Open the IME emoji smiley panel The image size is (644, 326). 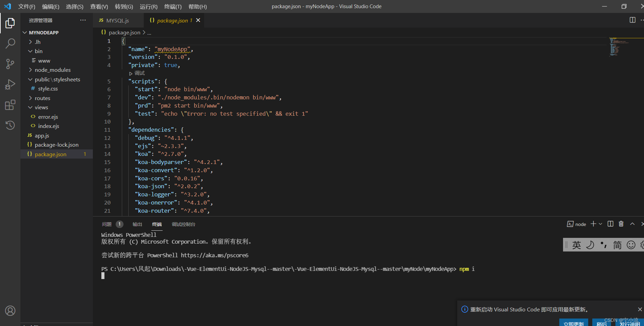coord(631,245)
